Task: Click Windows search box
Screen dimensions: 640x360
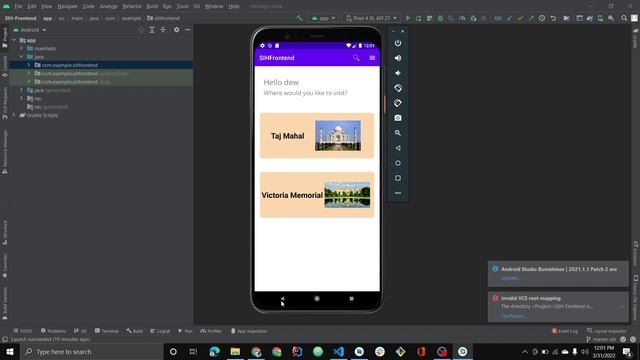Action: coord(91,351)
